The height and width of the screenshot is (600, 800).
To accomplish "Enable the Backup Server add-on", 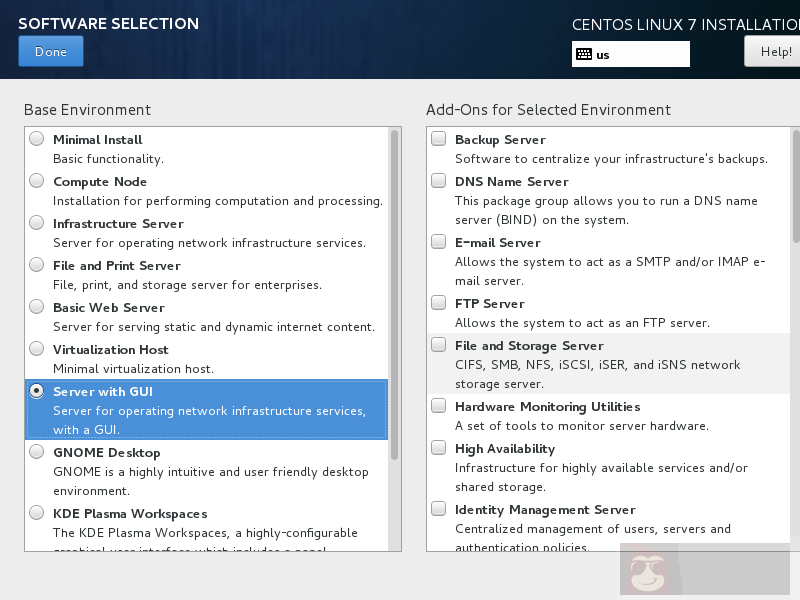I will [438, 139].
